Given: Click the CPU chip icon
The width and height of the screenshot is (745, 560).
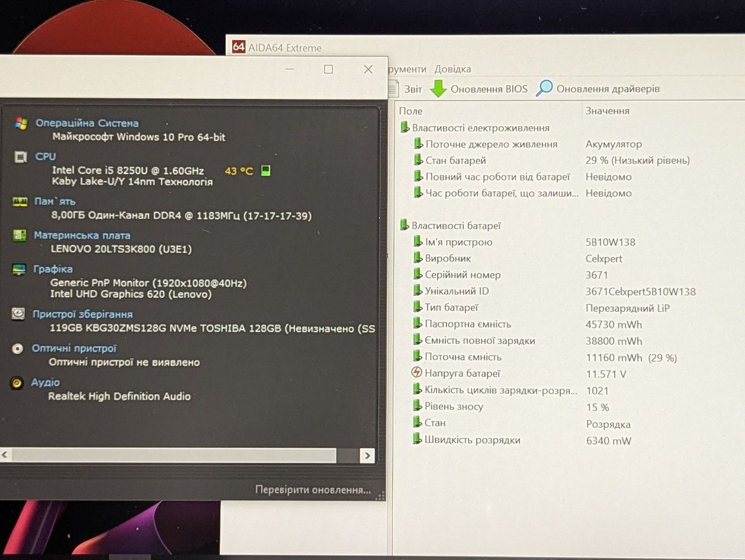Looking at the screenshot, I should pyautogui.click(x=20, y=157).
